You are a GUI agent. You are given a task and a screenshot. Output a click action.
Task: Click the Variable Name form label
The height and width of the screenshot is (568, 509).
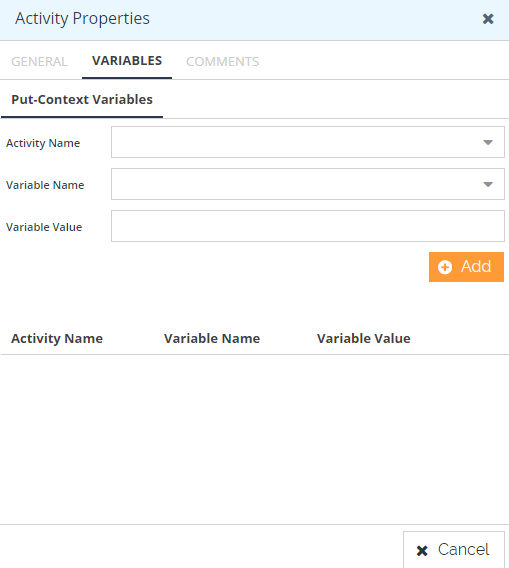(x=45, y=185)
